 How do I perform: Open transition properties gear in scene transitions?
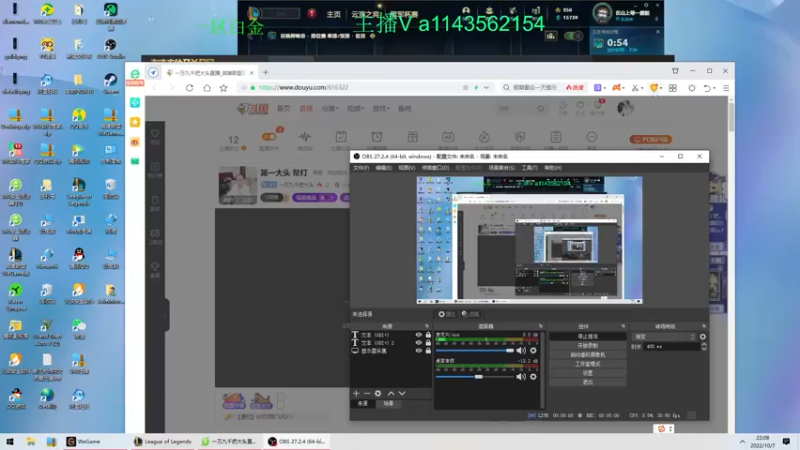click(x=703, y=337)
